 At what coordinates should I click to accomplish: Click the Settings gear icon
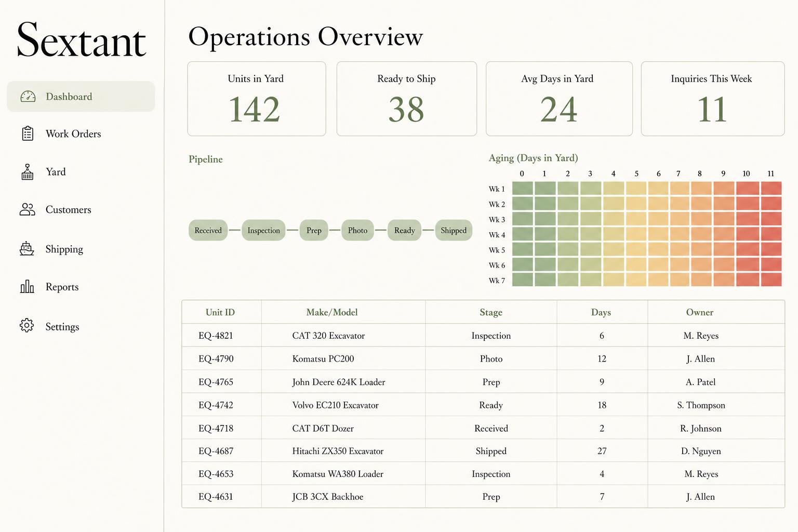(26, 326)
